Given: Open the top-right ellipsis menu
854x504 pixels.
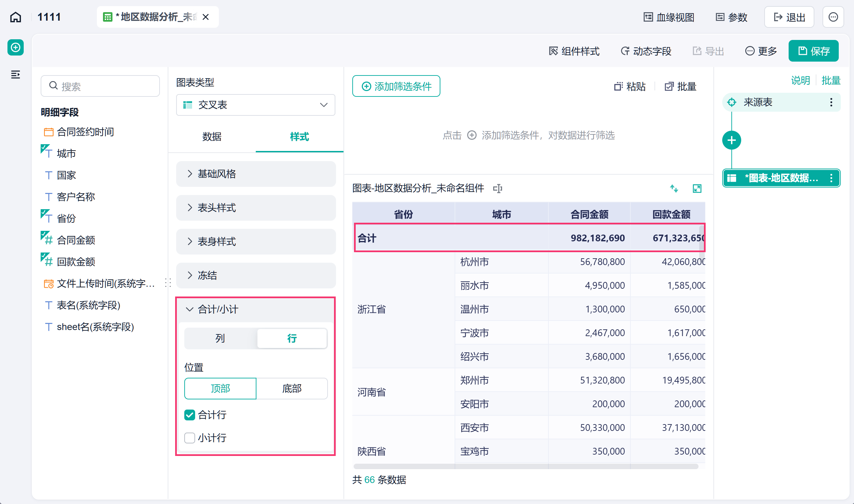Looking at the screenshot, I should pyautogui.click(x=833, y=17).
